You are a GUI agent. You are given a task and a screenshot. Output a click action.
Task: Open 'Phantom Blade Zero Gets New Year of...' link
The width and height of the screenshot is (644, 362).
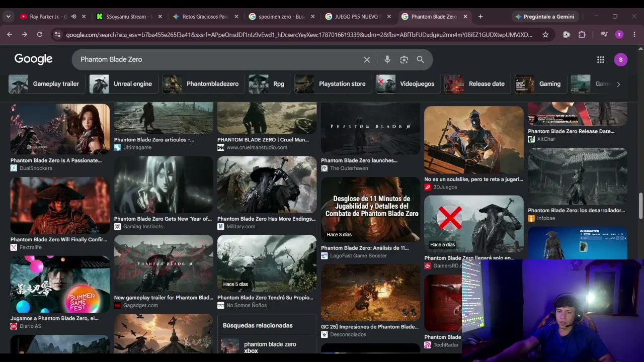163,219
